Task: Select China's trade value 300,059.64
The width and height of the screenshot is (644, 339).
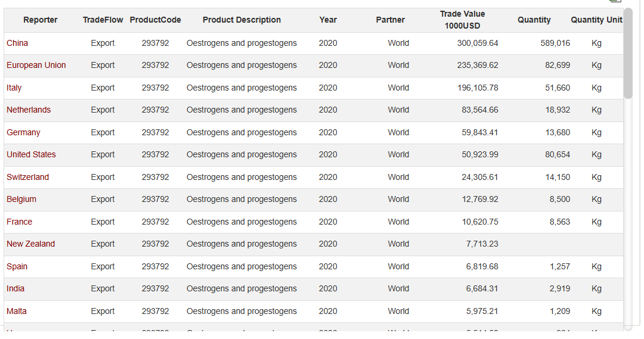Action: 478,43
